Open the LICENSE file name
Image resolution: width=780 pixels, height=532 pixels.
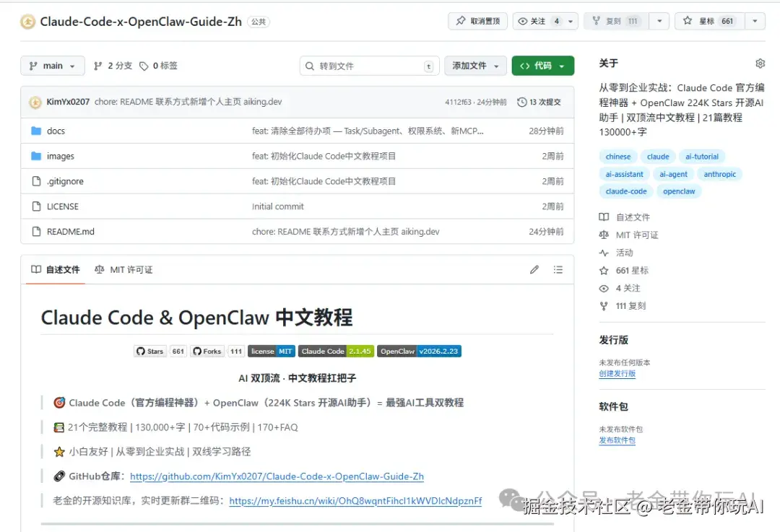click(63, 206)
